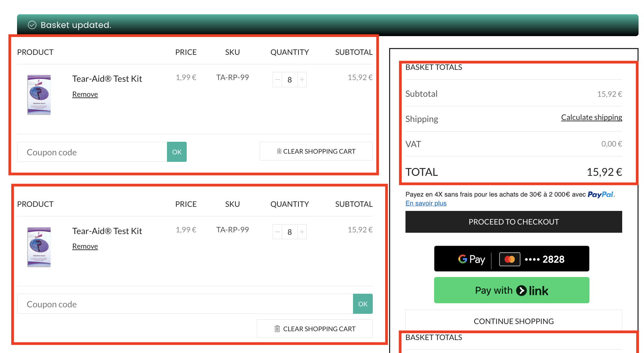This screenshot has height=353, width=644.
Task: Increase quantity in the upper cart table
Action: pyautogui.click(x=302, y=80)
